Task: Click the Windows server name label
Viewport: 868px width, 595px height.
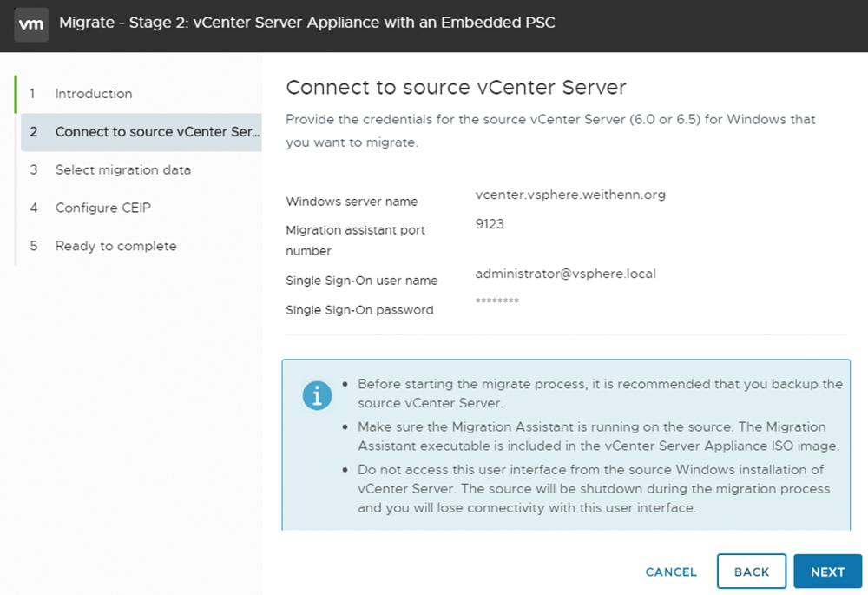Action: (352, 202)
